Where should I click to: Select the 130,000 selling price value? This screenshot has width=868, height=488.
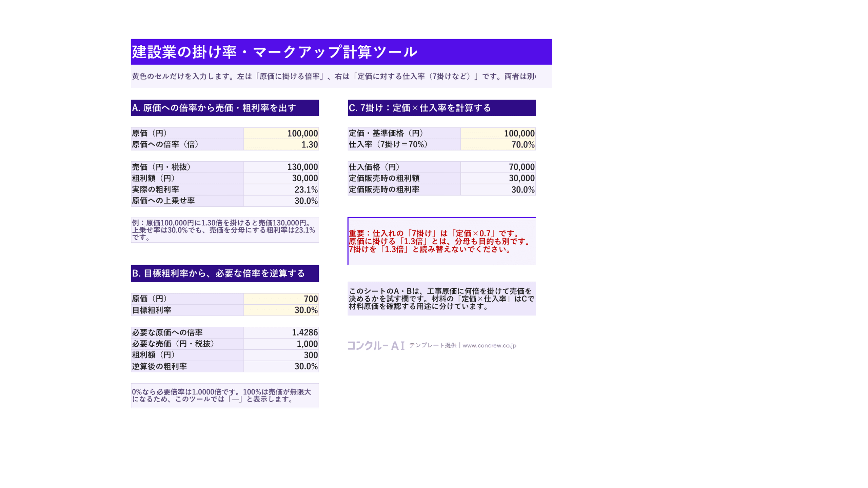(x=281, y=167)
